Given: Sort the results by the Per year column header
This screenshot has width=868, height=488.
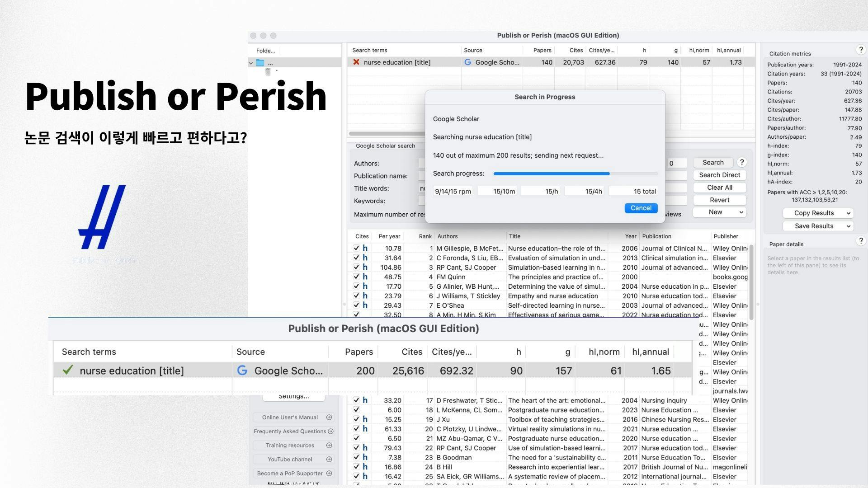Looking at the screenshot, I should (x=389, y=236).
